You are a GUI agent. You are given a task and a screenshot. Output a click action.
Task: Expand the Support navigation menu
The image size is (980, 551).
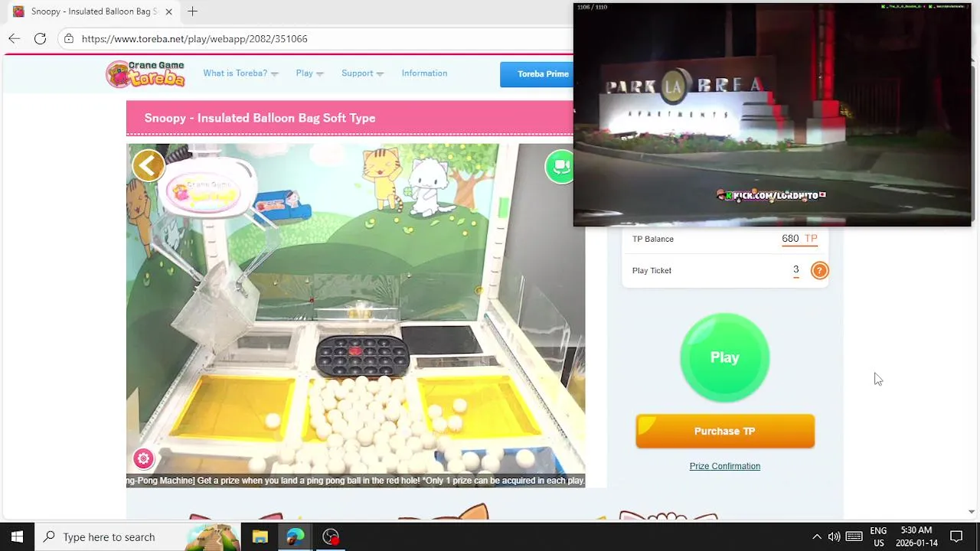click(x=362, y=73)
